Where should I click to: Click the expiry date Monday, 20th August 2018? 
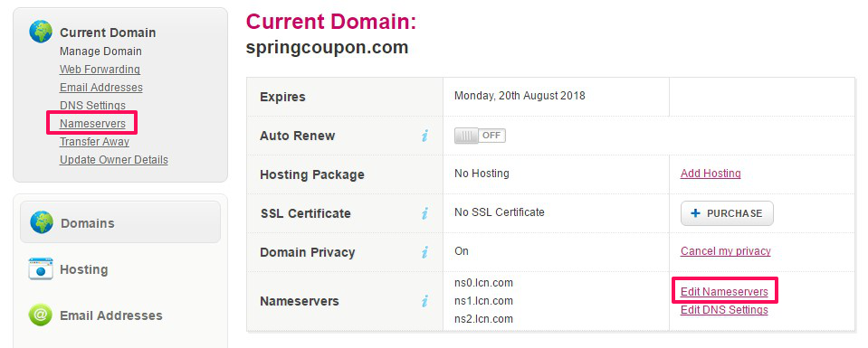[x=520, y=96]
